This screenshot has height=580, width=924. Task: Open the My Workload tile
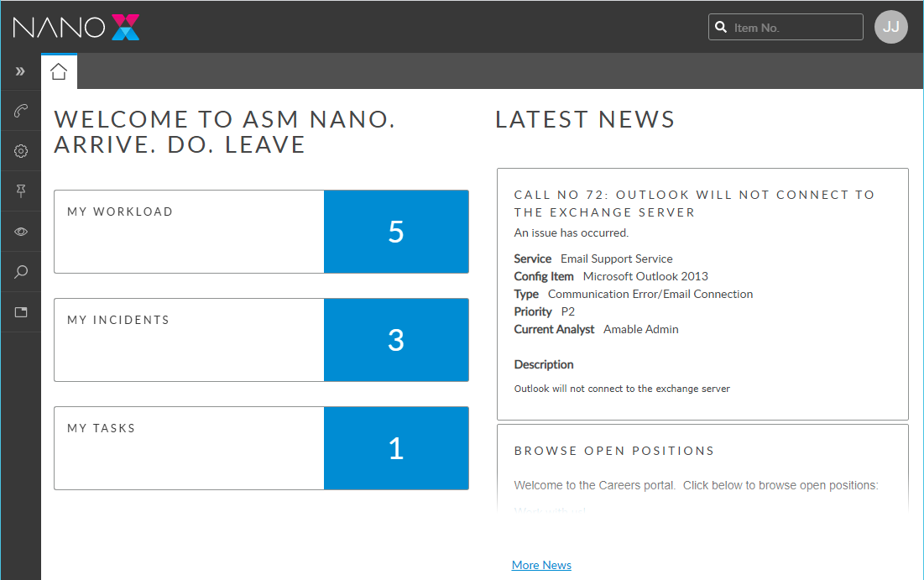(x=189, y=232)
